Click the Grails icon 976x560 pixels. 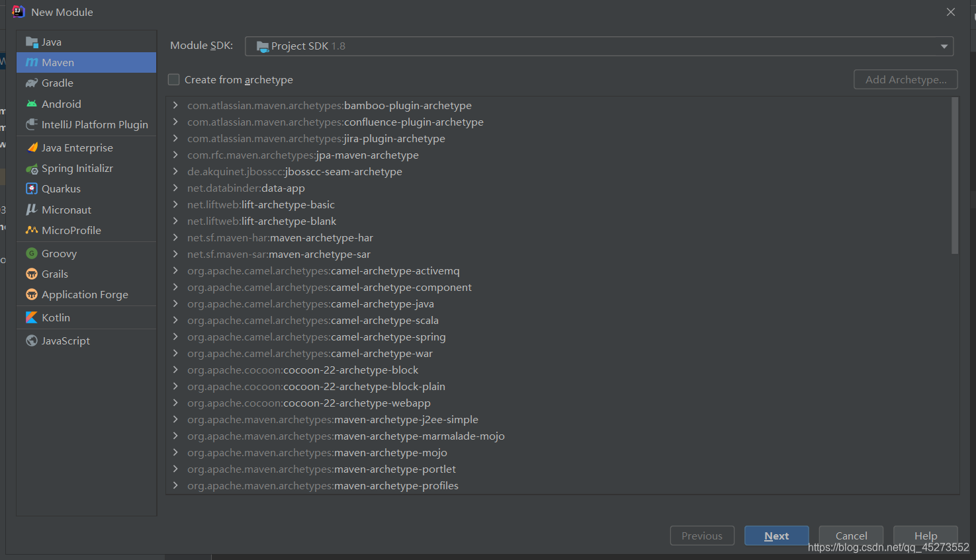31,274
